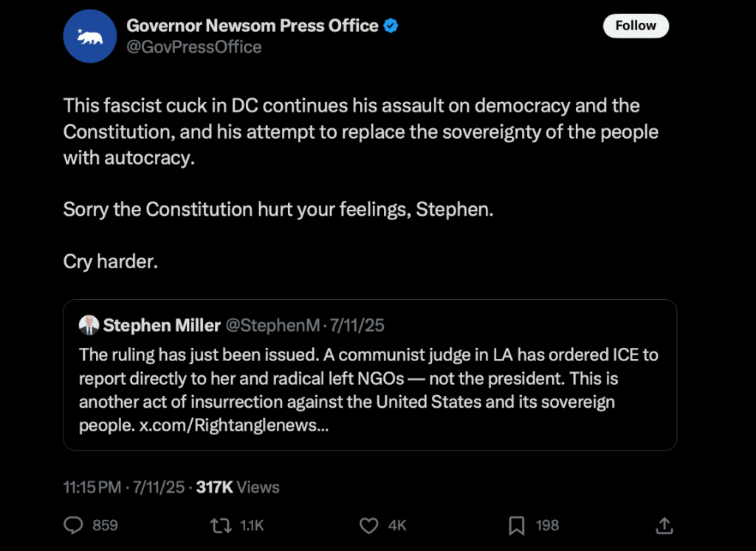
Task: Click Stephen Miller's small avatar
Action: 89,325
